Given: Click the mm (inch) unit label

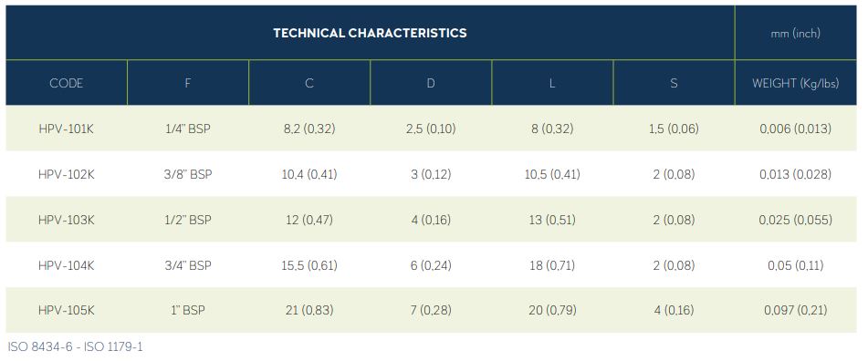Looking at the screenshot, I should click(796, 33).
